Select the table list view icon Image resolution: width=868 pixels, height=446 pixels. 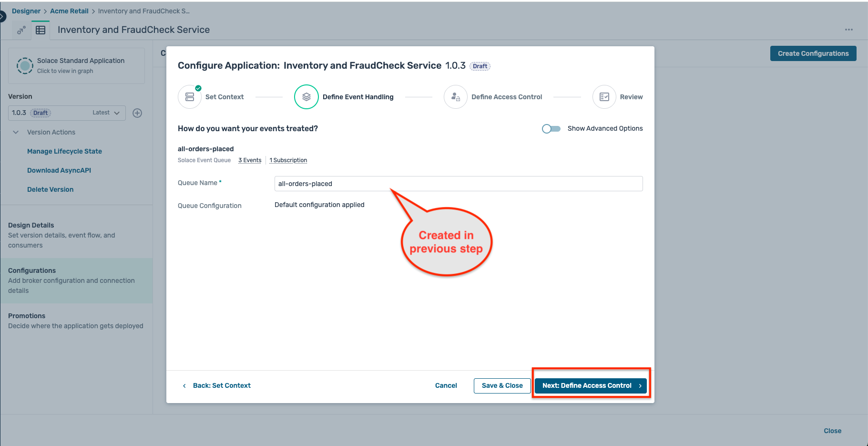tap(41, 30)
